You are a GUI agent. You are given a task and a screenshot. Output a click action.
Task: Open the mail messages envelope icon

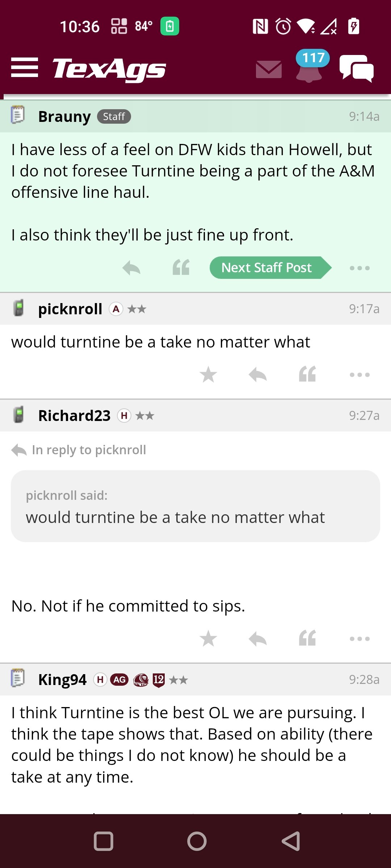click(269, 69)
